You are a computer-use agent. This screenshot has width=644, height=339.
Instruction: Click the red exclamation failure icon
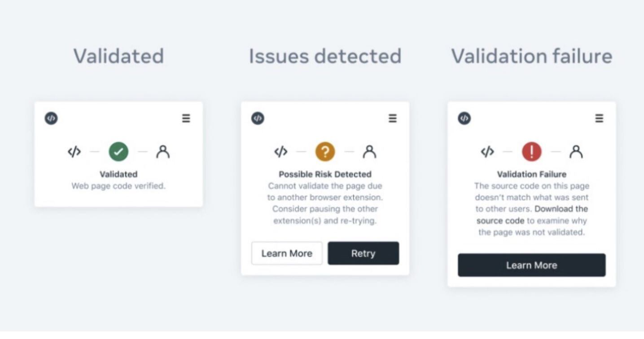point(531,152)
